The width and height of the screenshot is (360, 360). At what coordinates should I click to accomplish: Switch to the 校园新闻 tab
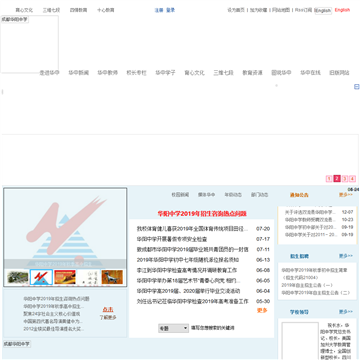tap(180, 195)
